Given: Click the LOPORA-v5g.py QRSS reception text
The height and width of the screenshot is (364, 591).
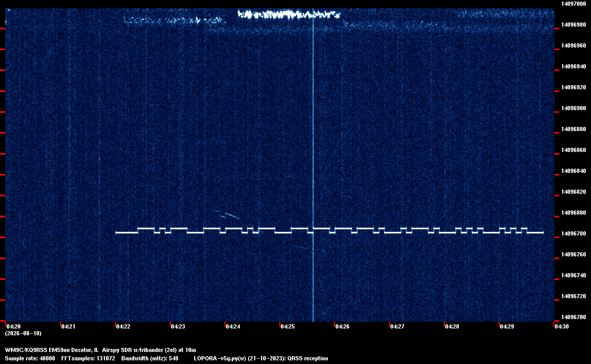Looking at the screenshot, I should point(261,358).
